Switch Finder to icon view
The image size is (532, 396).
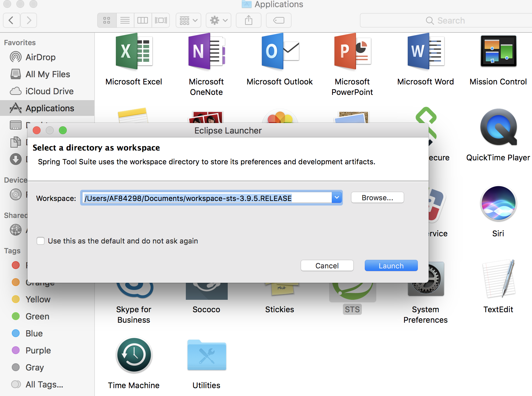(x=107, y=21)
